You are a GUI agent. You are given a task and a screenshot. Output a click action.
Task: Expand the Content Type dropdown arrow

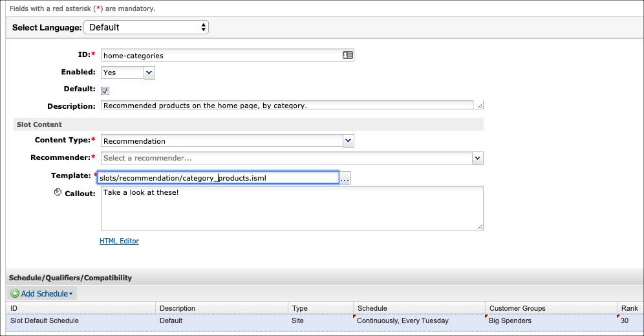point(349,141)
